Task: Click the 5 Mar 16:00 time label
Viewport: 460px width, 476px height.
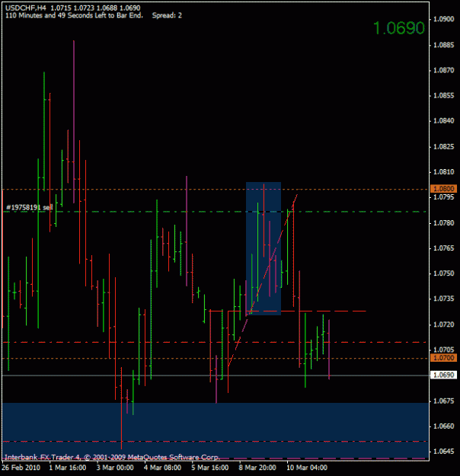Action: 209,468
